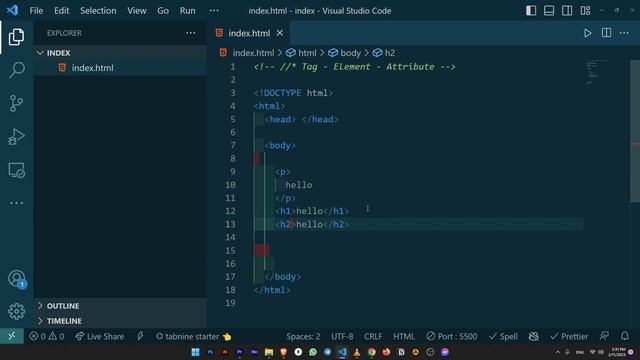Place cursor on line 13 h2 code
This screenshot has height=360, width=640.
[x=312, y=224]
